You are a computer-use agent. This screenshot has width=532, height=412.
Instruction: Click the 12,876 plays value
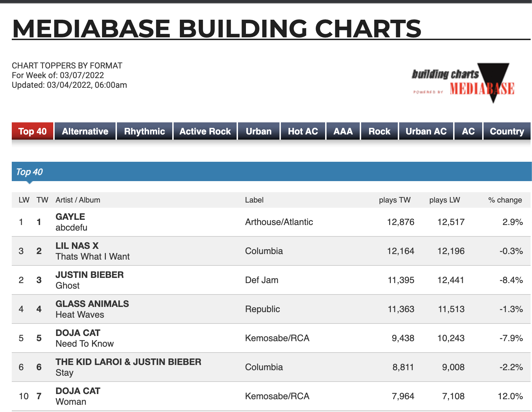point(401,222)
